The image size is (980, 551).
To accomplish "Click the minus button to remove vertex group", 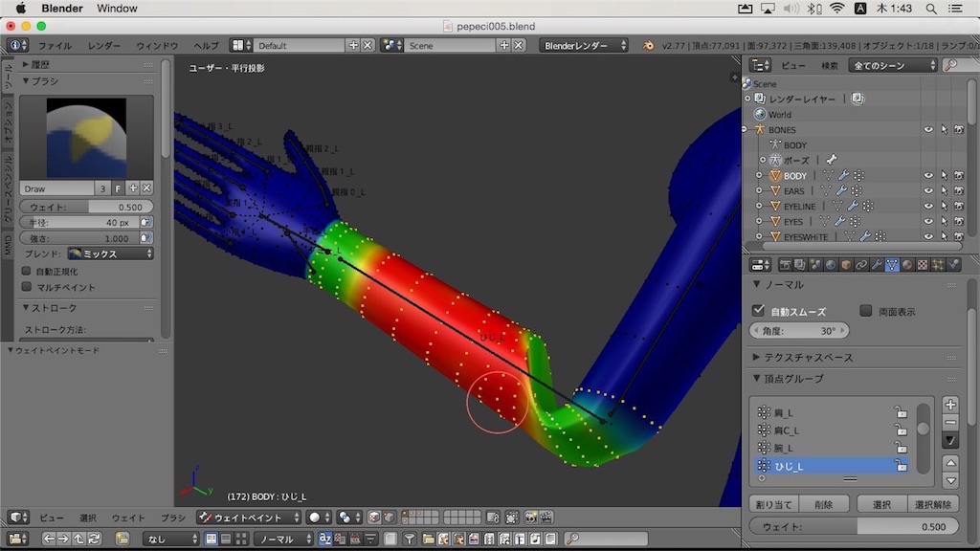I will point(950,422).
